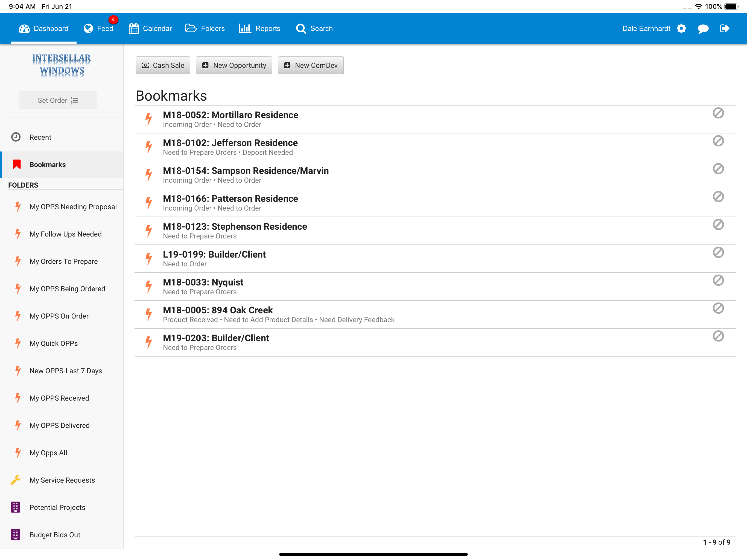Click the Wi-Fi status icon

(698, 6)
